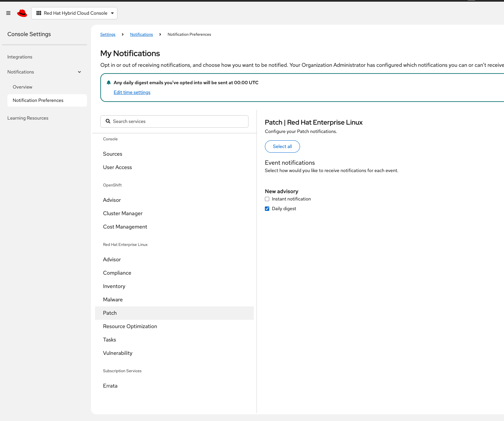Open Red Hat Hybrid Cloud Console dropdown
The width and height of the screenshot is (504, 421).
pos(74,13)
